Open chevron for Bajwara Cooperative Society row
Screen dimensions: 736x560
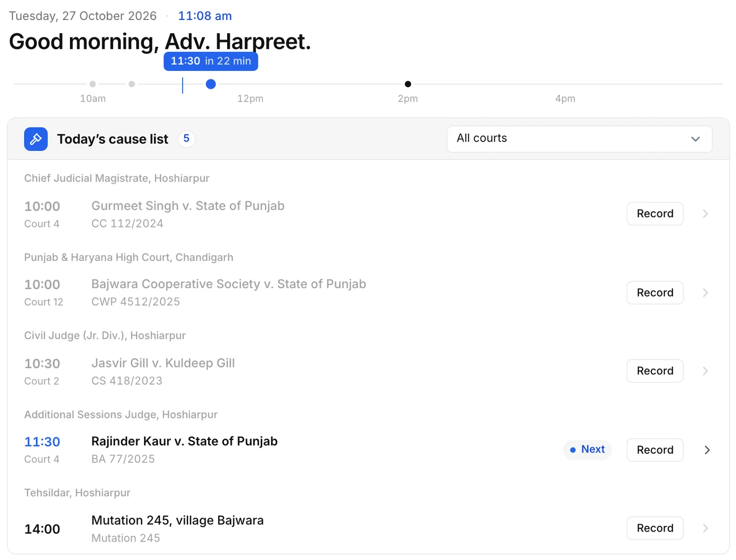point(706,292)
